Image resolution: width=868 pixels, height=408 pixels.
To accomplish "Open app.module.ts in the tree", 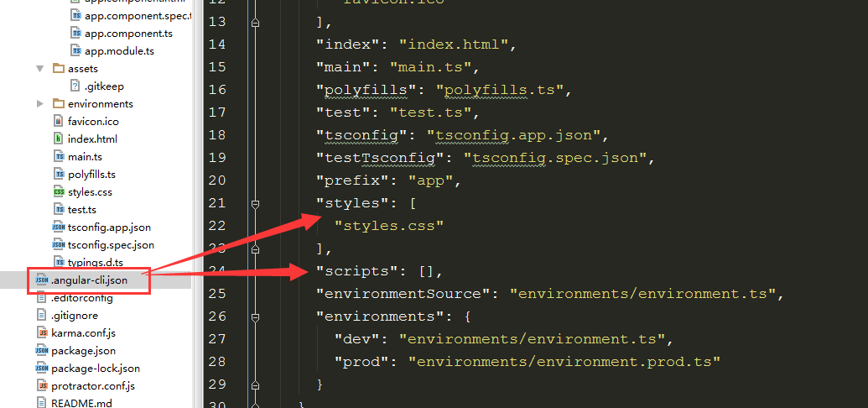I will pos(120,51).
